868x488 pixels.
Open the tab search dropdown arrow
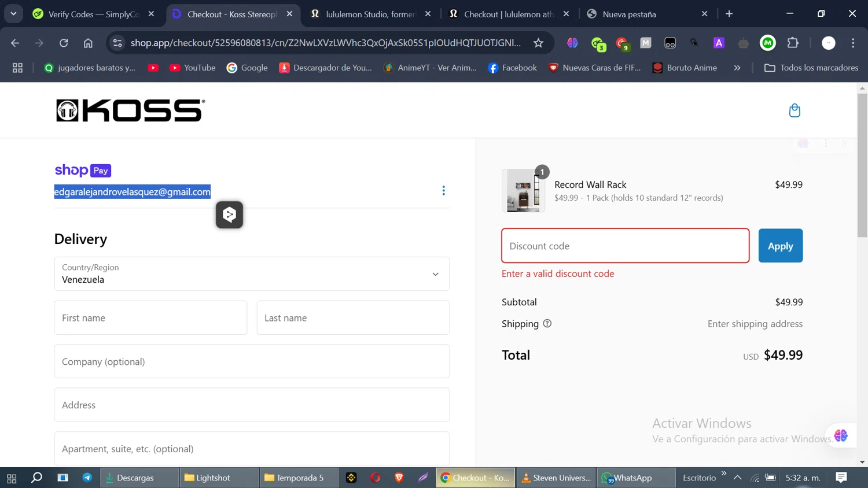click(x=13, y=14)
